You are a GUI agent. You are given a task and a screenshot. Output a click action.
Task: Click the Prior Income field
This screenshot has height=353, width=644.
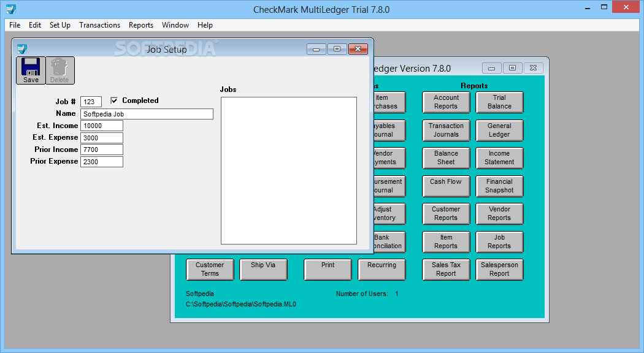point(101,150)
